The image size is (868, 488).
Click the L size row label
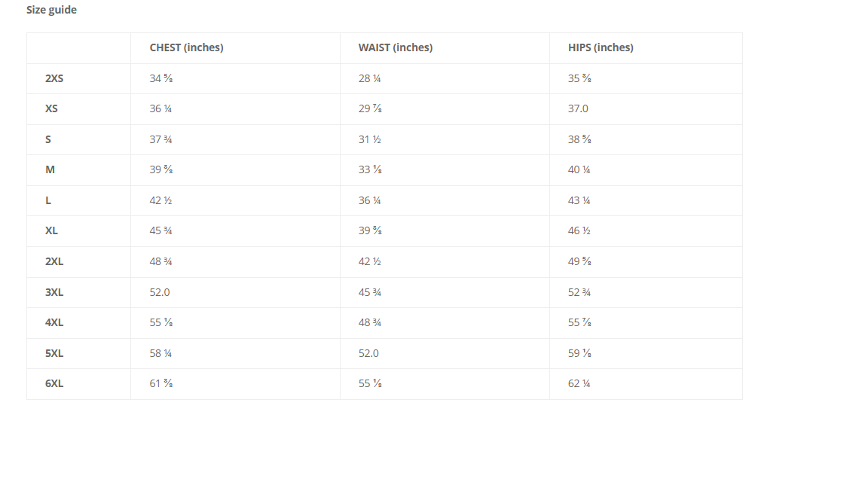[x=48, y=200]
